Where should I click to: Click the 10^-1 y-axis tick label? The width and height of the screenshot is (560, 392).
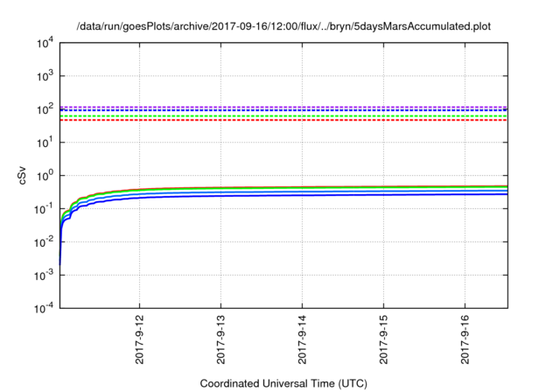pos(45,209)
